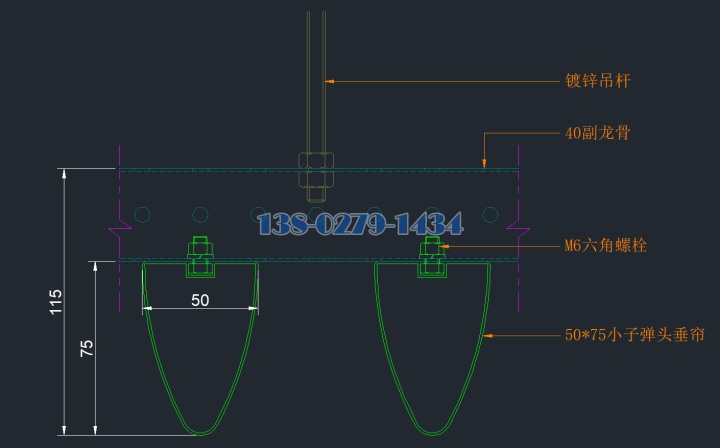The width and height of the screenshot is (720, 448).
Task: Select the 40副龙骨 annotation text
Action: pos(597,132)
